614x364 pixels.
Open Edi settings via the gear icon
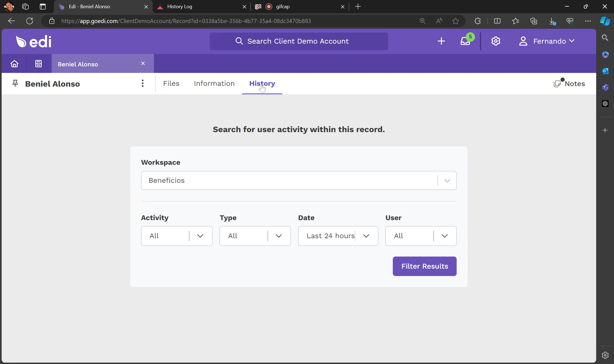coord(495,41)
